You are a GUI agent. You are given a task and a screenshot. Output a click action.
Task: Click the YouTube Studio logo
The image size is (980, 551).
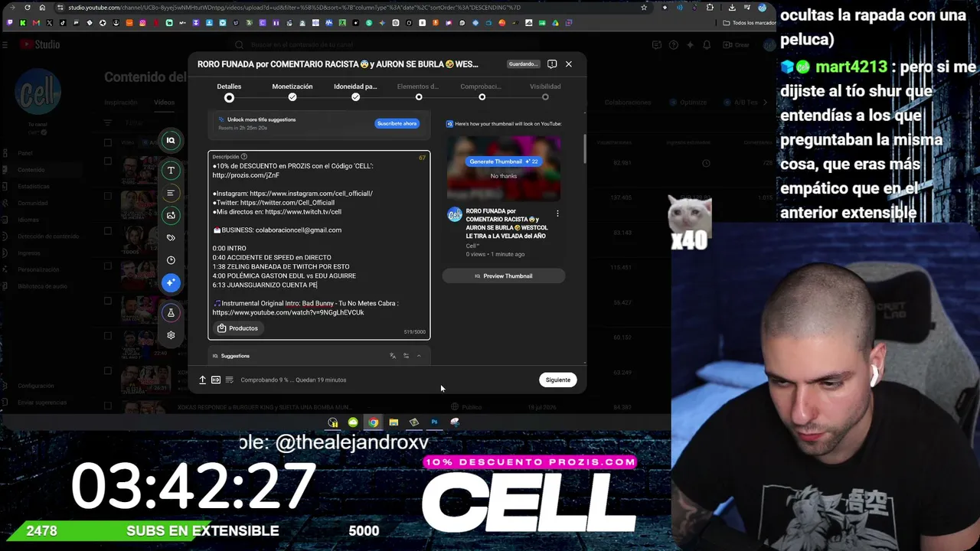40,44
